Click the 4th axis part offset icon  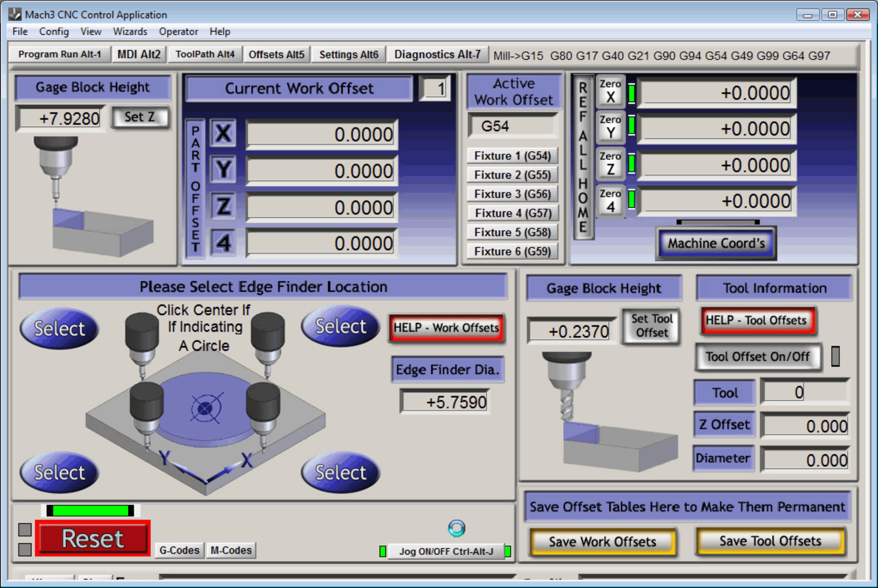[223, 242]
